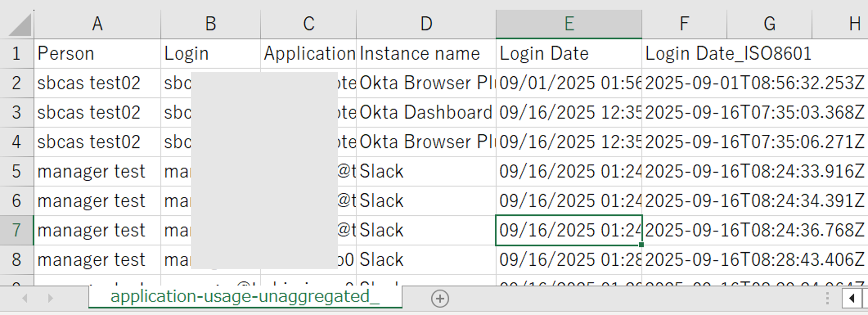Select column A header
The image size is (868, 315).
coord(97,24)
